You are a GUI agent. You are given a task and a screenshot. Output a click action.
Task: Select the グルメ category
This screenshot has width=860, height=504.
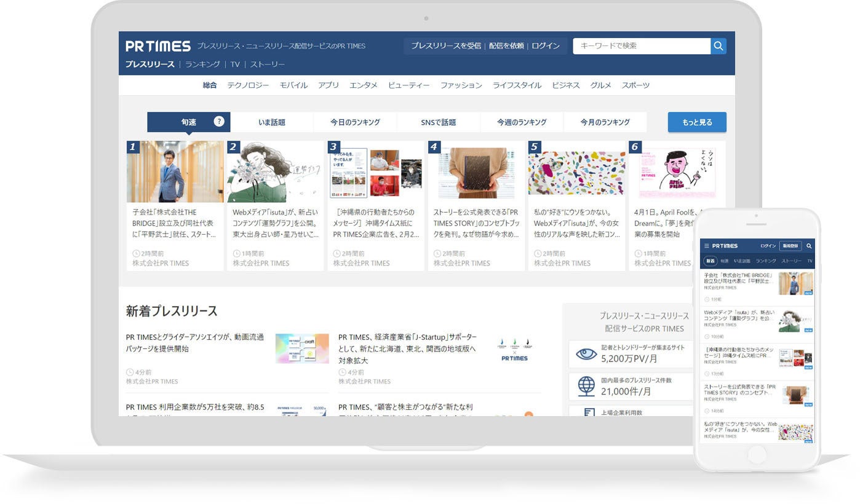(600, 85)
